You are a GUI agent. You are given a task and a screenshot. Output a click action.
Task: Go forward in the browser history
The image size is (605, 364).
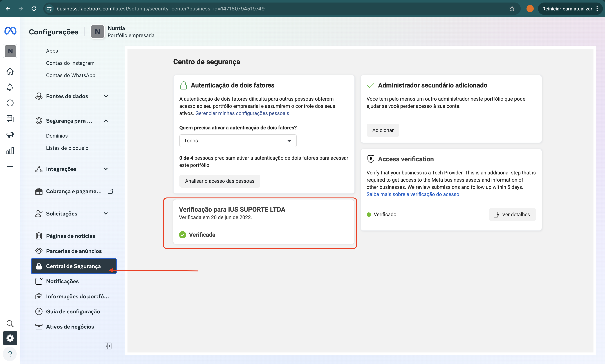tap(21, 9)
